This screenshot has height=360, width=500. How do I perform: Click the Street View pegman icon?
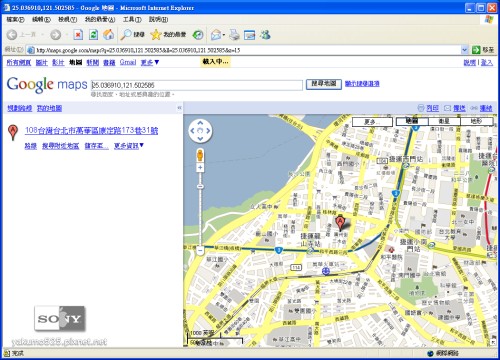point(200,155)
